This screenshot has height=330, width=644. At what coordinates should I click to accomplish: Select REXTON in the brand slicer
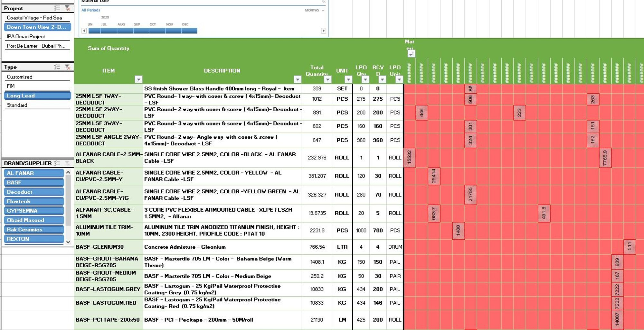point(34,239)
